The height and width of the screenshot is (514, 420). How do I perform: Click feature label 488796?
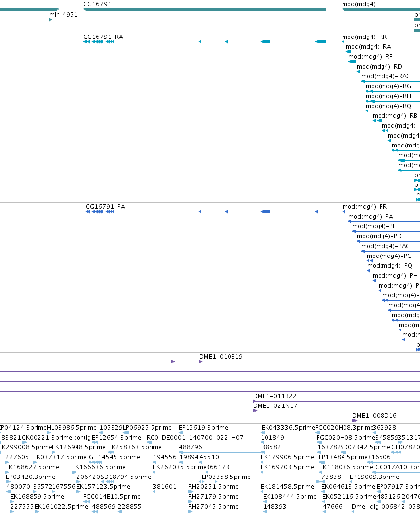click(x=191, y=447)
